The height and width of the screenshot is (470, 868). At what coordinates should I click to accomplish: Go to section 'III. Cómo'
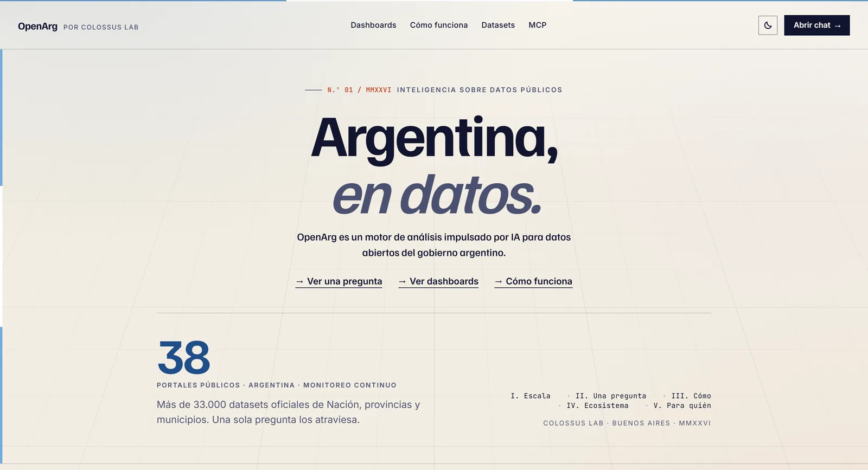(691, 396)
